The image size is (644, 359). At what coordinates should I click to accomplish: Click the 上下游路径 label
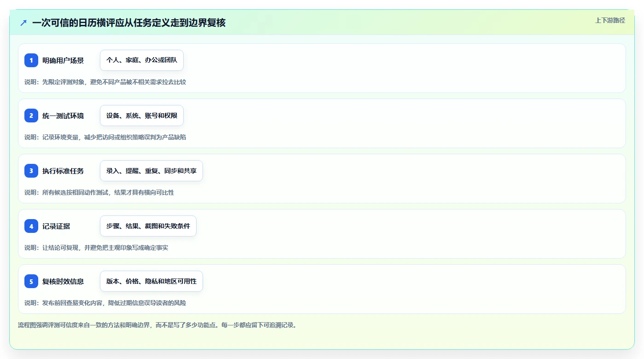610,20
